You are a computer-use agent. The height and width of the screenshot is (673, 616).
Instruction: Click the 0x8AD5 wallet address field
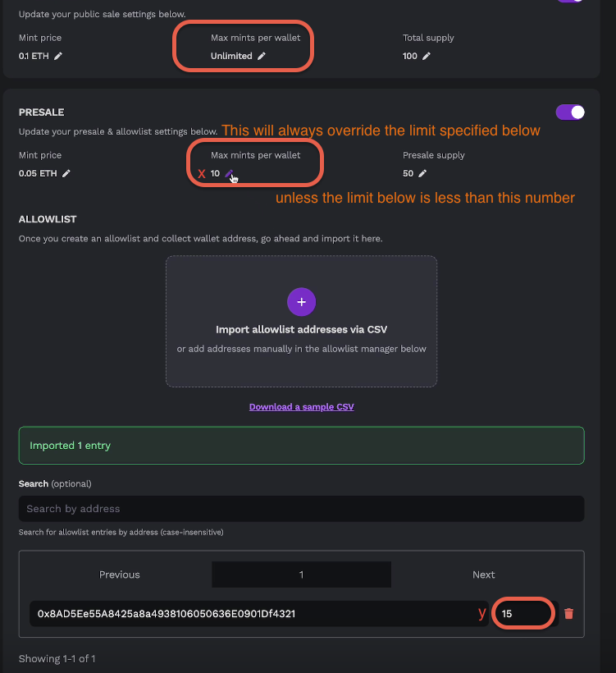pyautogui.click(x=246, y=613)
